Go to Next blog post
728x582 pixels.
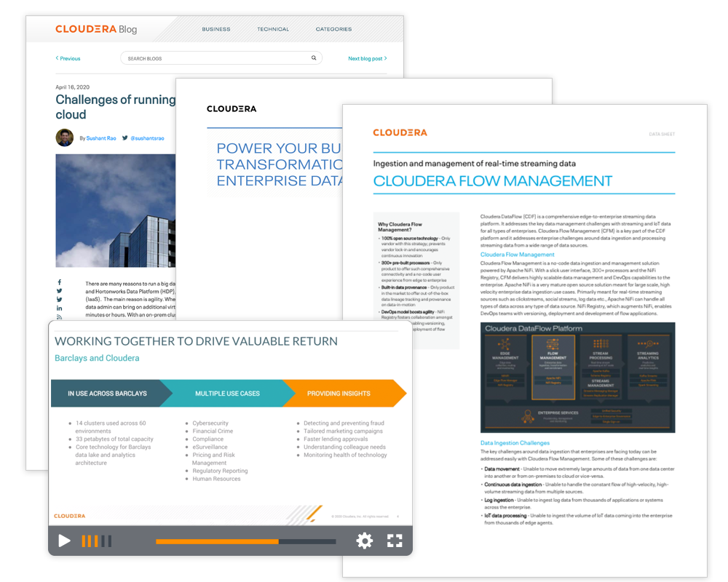(x=367, y=58)
